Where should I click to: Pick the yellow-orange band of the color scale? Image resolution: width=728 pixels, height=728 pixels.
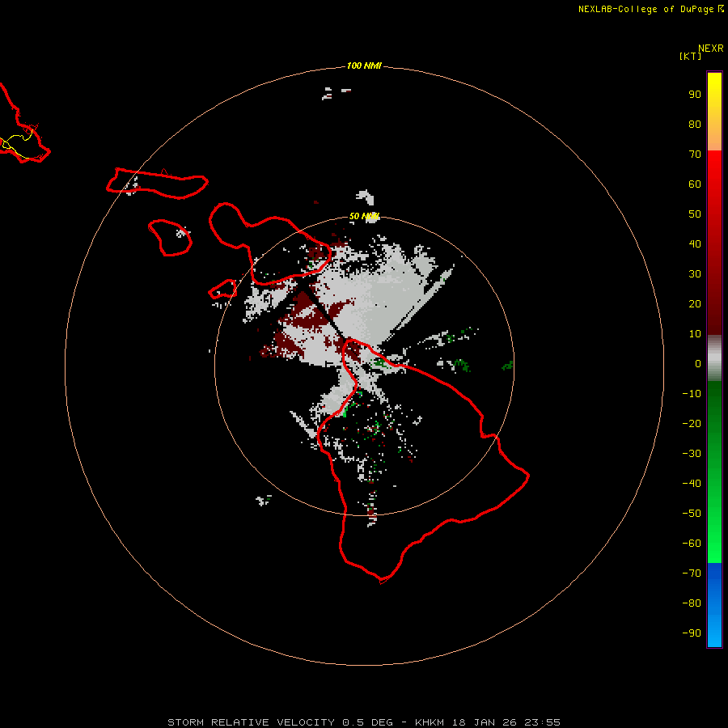tap(714, 112)
